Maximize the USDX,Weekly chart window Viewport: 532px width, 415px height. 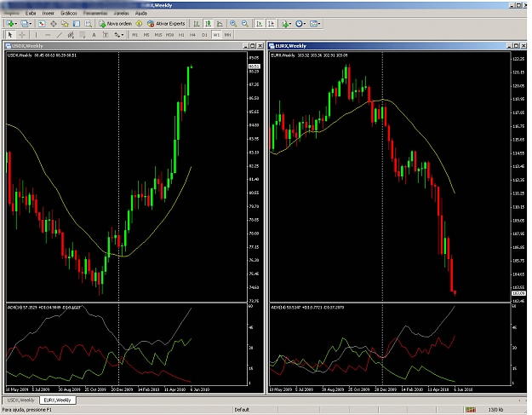(253, 46)
